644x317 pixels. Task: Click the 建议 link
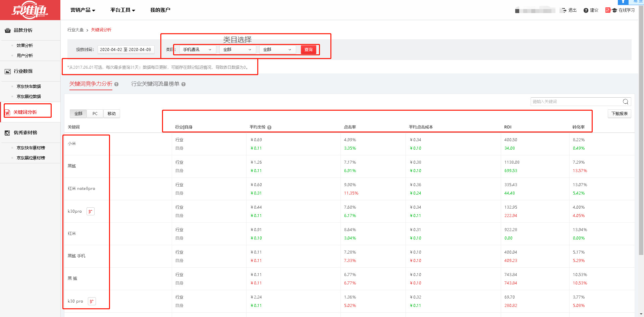(x=594, y=10)
